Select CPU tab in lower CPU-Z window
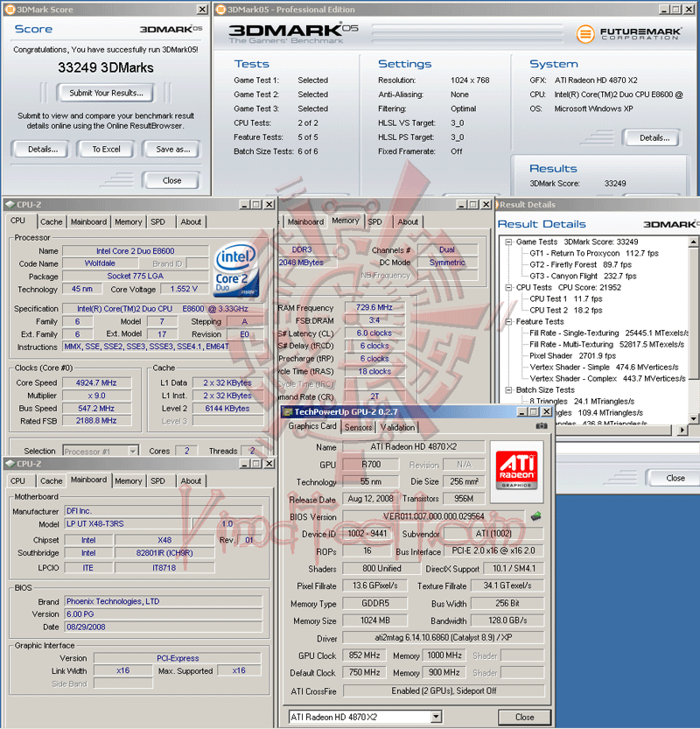The height and width of the screenshot is (729, 700). pyautogui.click(x=17, y=480)
